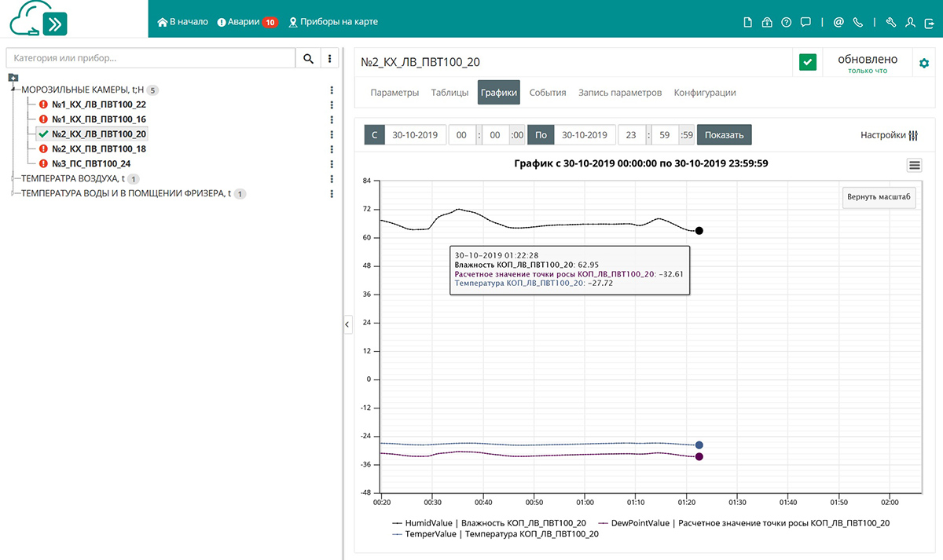Screen dimensions: 943x560
Task: Click the phone contact icon
Action: (x=857, y=23)
